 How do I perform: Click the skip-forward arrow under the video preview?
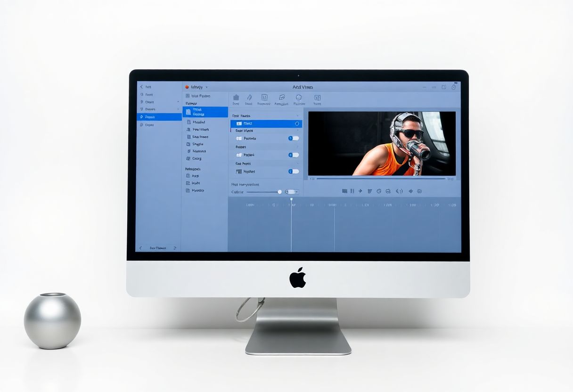pyautogui.click(x=360, y=191)
